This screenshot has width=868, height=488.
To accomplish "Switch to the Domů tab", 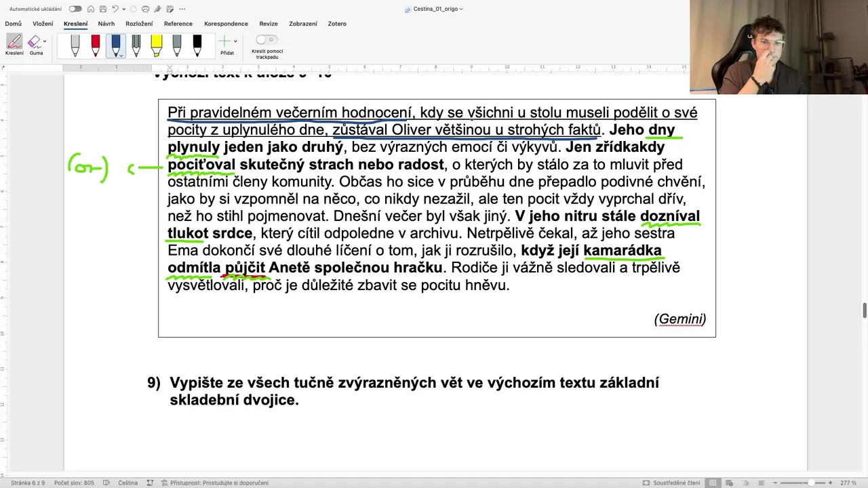I will (13, 24).
